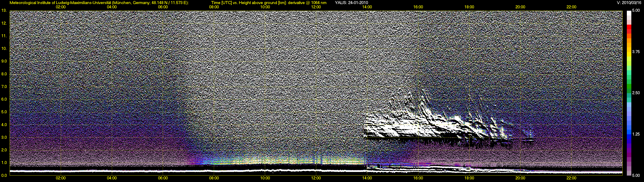
Task: Click the "7.0" height axis label
Action: [x=4, y=87]
